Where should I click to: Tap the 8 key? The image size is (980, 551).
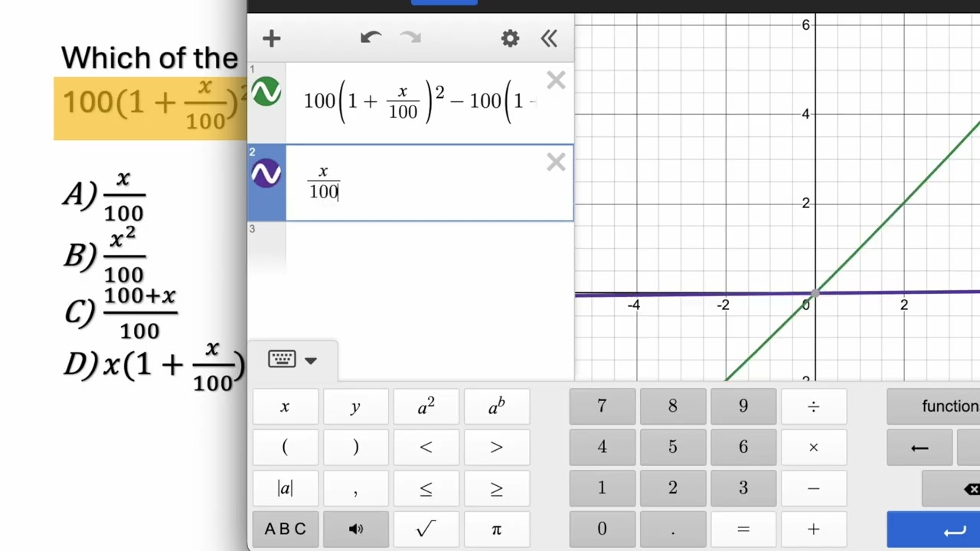pyautogui.click(x=672, y=406)
